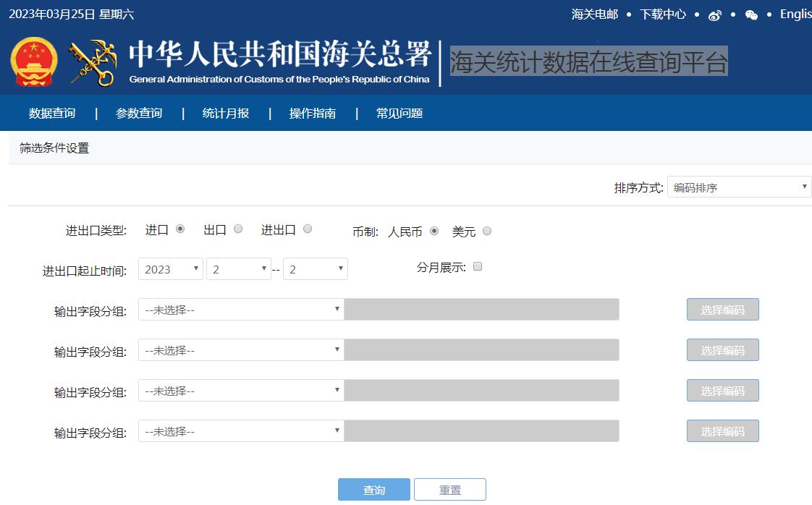The height and width of the screenshot is (505, 812).
Task: Switch to the 参数查询 menu tab
Action: (138, 114)
